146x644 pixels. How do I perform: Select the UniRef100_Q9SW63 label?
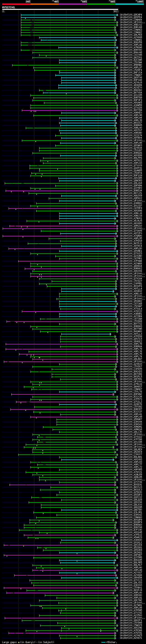[x=131, y=145]
